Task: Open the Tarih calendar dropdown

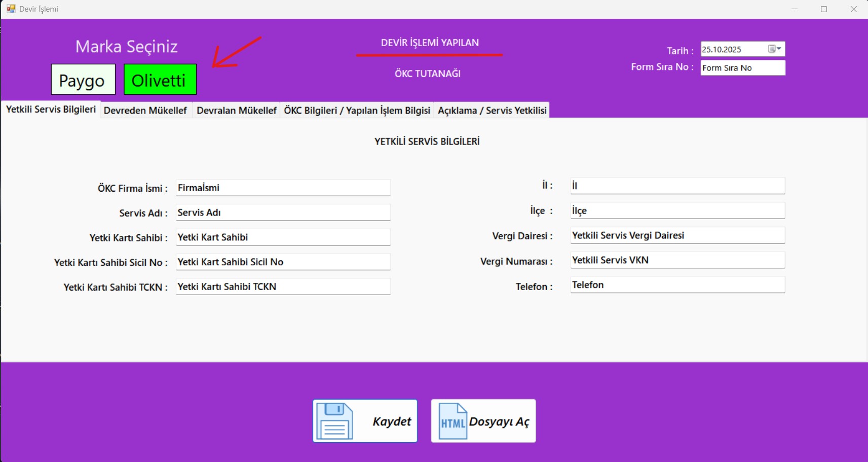Action: 775,49
